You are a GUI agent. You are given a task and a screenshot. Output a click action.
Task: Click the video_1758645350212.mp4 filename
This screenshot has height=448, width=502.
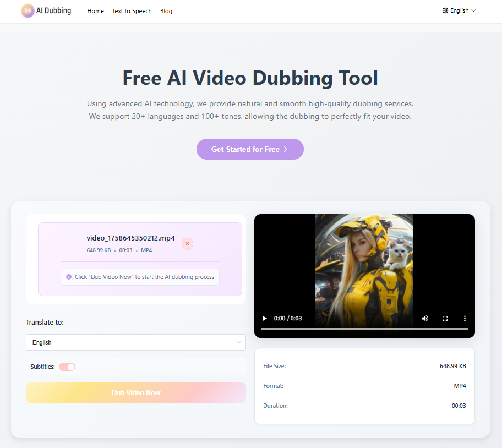[130, 238]
